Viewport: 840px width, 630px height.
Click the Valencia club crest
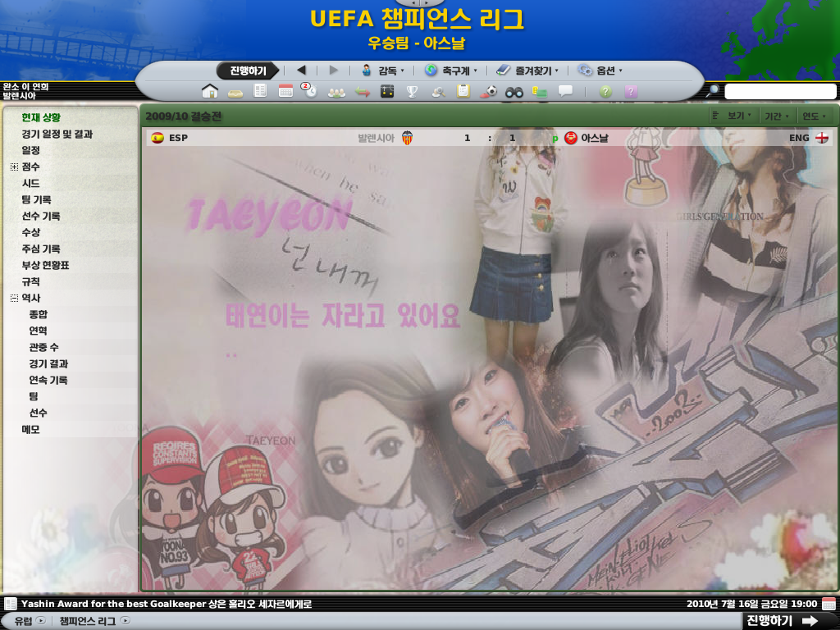point(407,138)
